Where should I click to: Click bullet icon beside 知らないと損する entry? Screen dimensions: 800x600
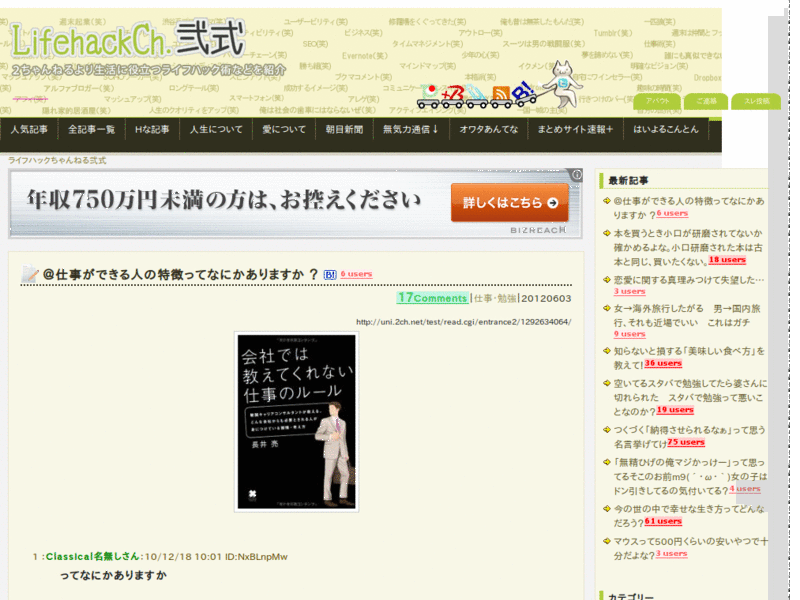tap(607, 351)
